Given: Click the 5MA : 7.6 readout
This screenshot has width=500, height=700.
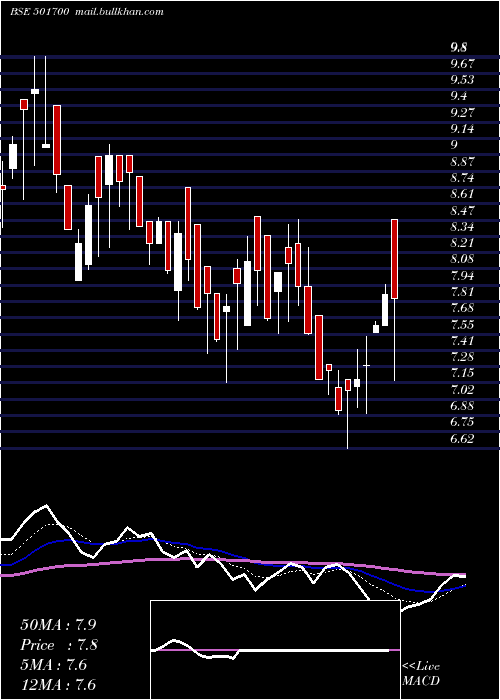Looking at the screenshot, I should point(54,665).
